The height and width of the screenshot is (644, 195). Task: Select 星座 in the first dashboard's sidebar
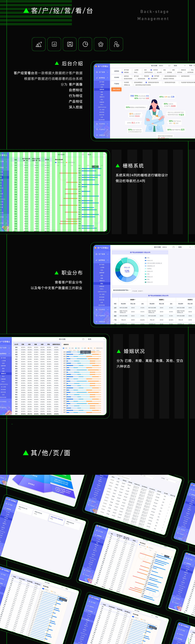[102, 92]
